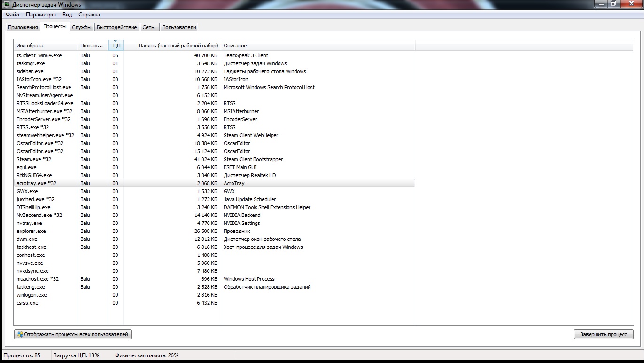The image size is (644, 363).
Task: Select jusched.exe *32 process
Action: coord(215,199)
